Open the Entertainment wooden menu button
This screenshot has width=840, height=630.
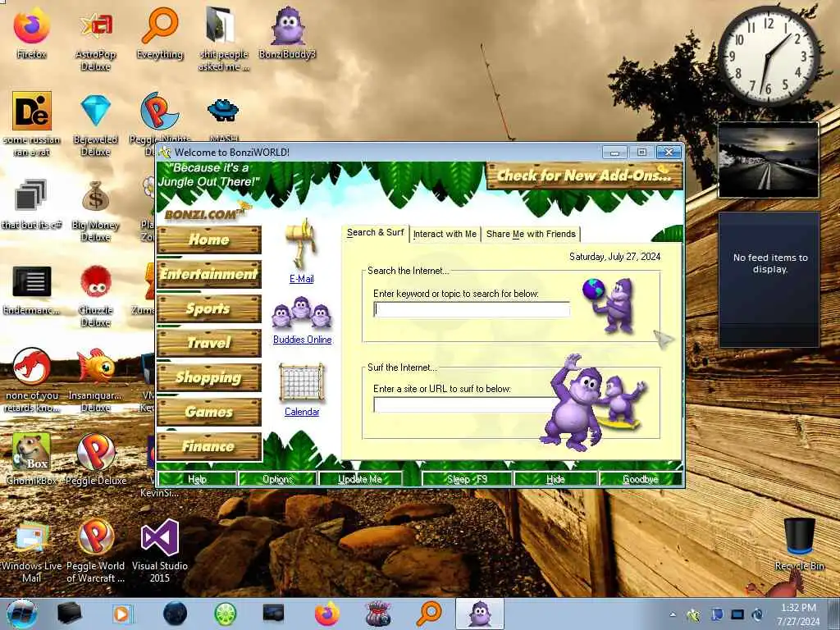coord(209,274)
